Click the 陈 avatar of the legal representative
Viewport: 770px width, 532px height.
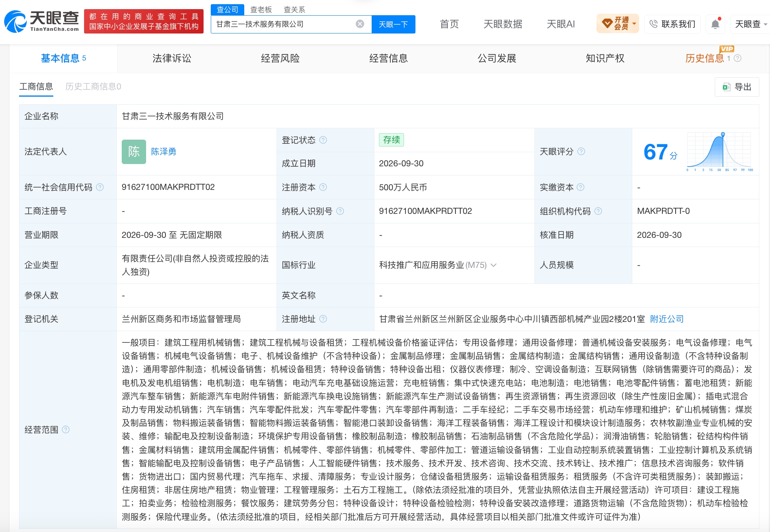[134, 151]
